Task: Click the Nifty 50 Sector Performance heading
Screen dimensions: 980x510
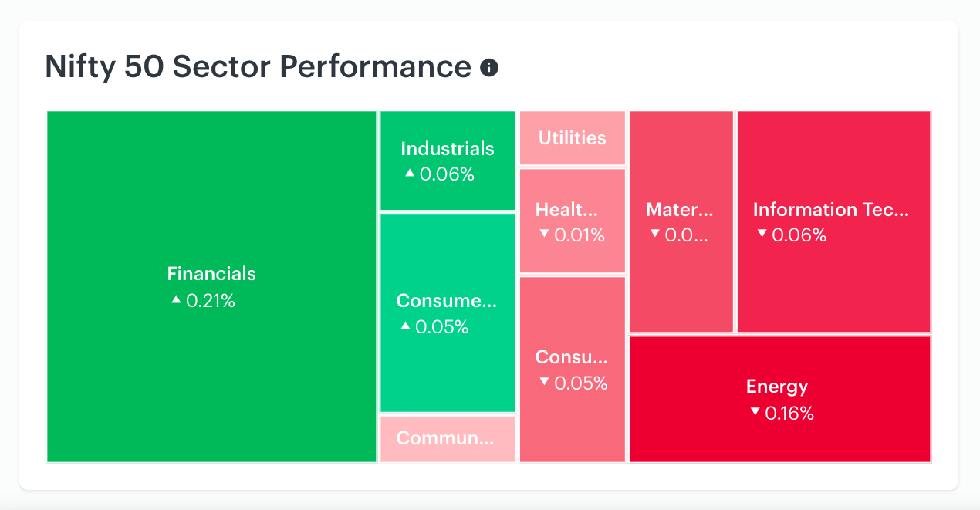Action: (x=258, y=67)
